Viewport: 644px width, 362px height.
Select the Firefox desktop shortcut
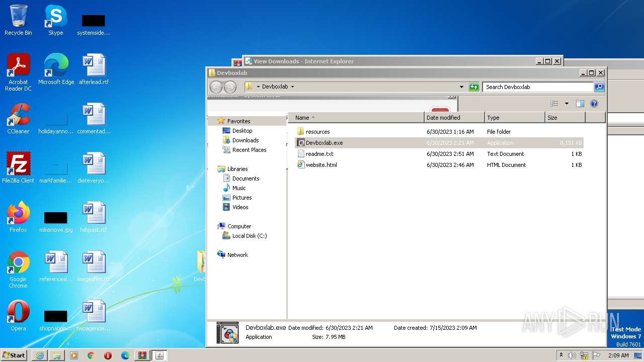18,217
